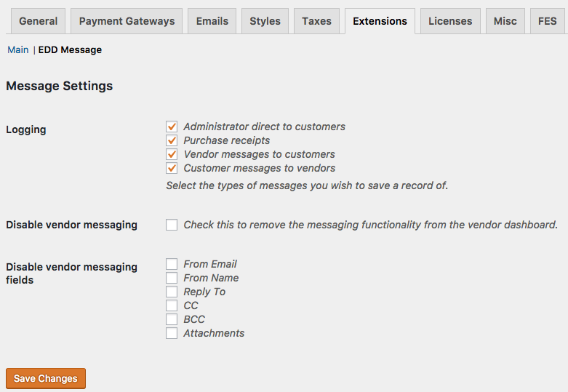Select the BCC field checkbox
Viewport: 568px width, 392px height.
(172, 319)
